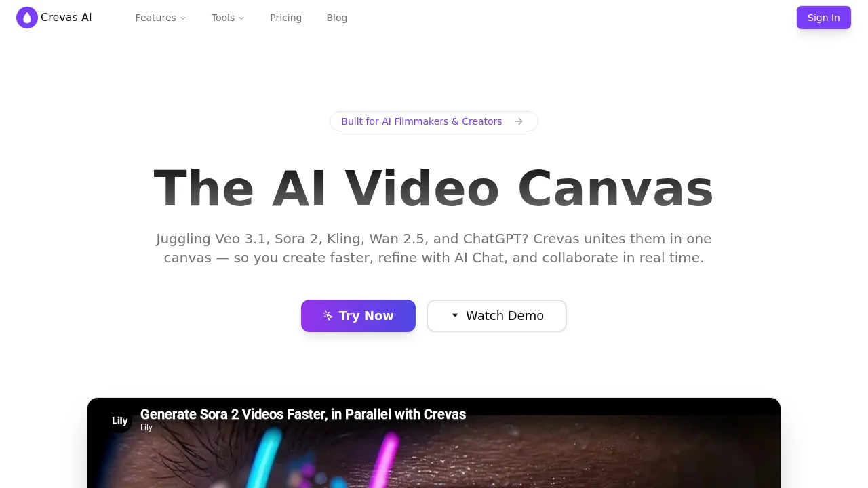Click the Crevas AI brand name
Screen dimensions: 868x488
point(66,18)
